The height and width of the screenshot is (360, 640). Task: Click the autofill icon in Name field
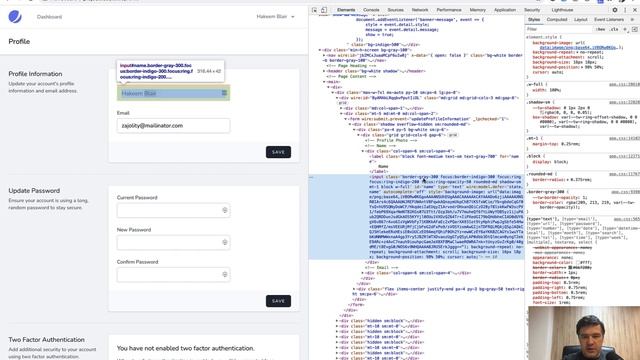click(224, 93)
